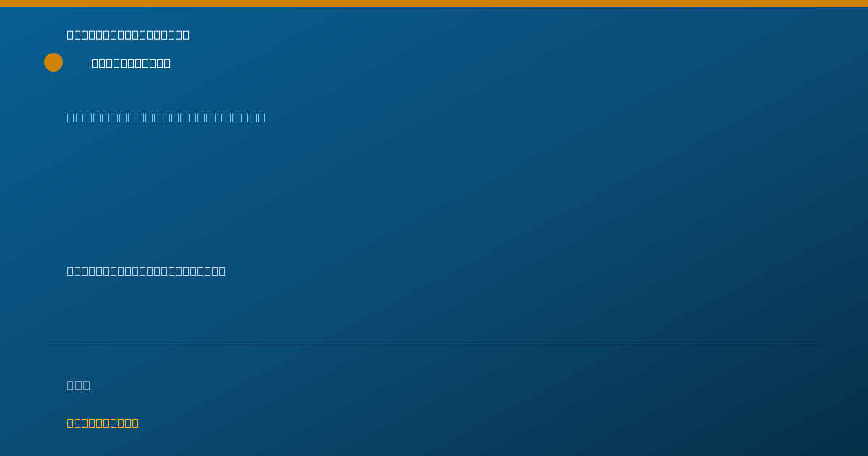This screenshot has width=868, height=456.
Task: Click the thin horizontal divider line
Action: pos(434,345)
